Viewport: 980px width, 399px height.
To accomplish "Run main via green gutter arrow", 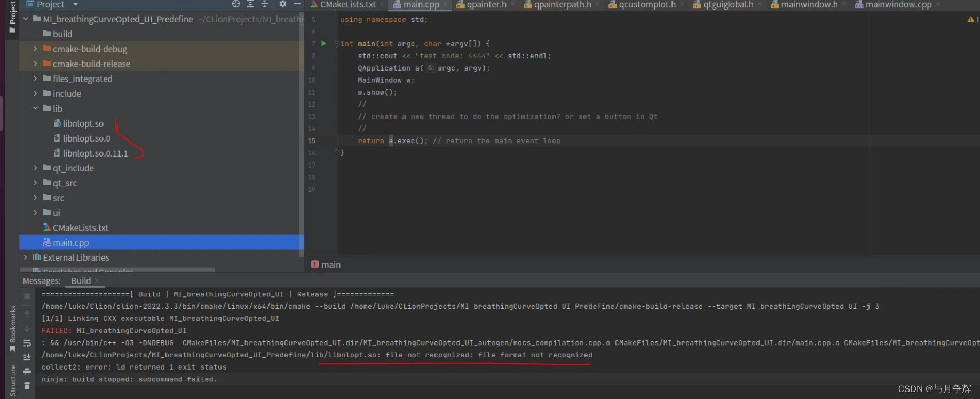I will click(323, 44).
